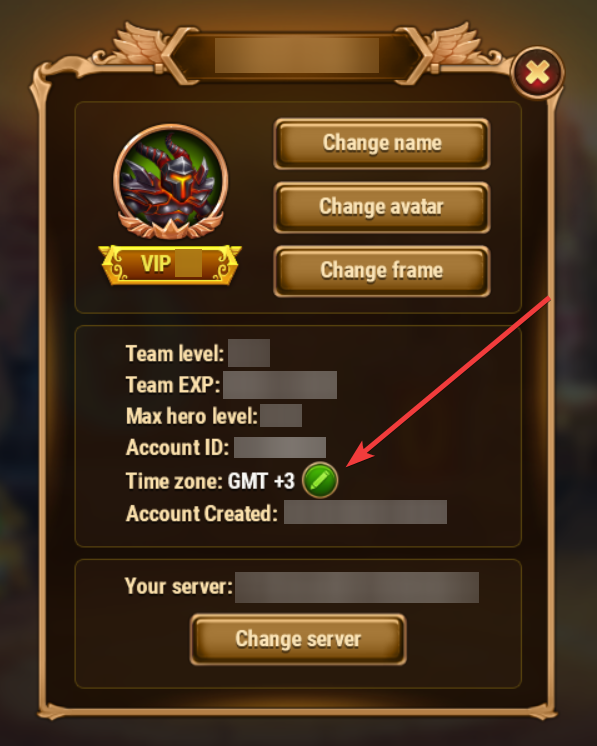Click the right wing ornament on header
Viewport: 597px width, 746px height.
(455, 45)
